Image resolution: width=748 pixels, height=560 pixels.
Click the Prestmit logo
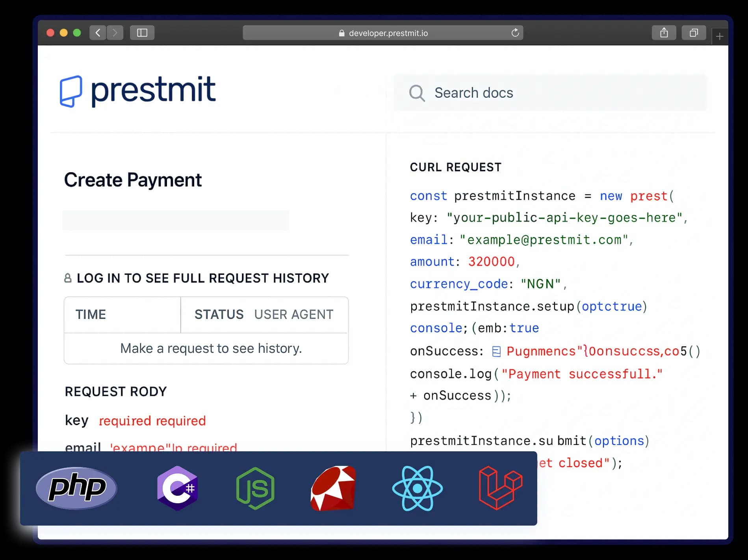(x=137, y=91)
